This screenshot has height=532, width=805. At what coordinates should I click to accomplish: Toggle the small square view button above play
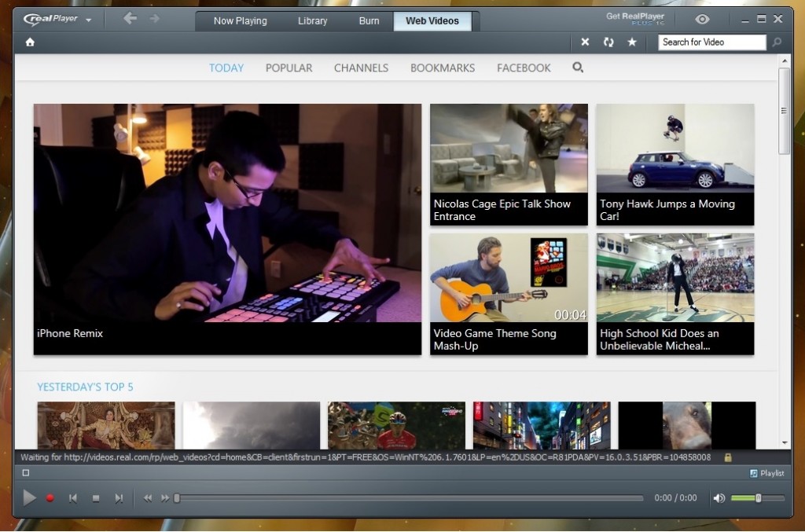pos(26,473)
